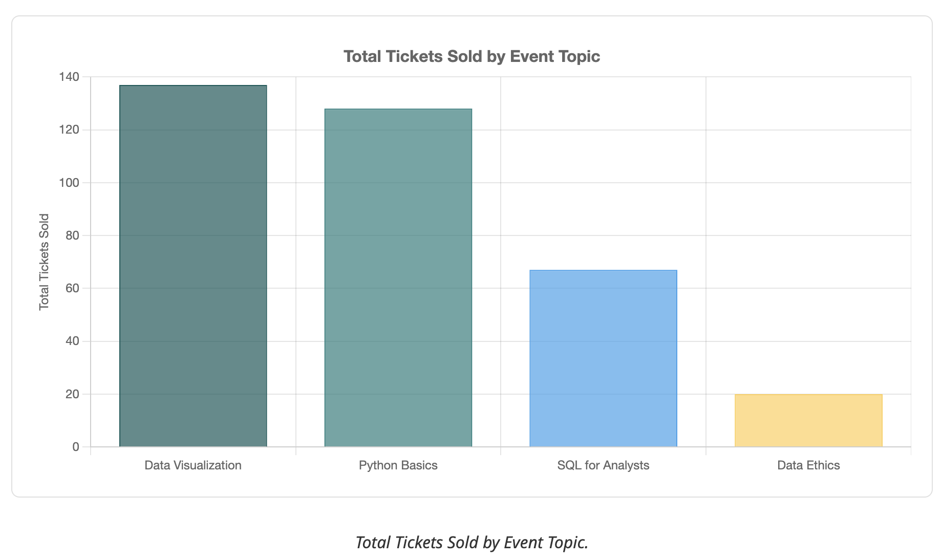The height and width of the screenshot is (560, 942).
Task: Select the blue SQL for Analysts bar
Action: 603,358
